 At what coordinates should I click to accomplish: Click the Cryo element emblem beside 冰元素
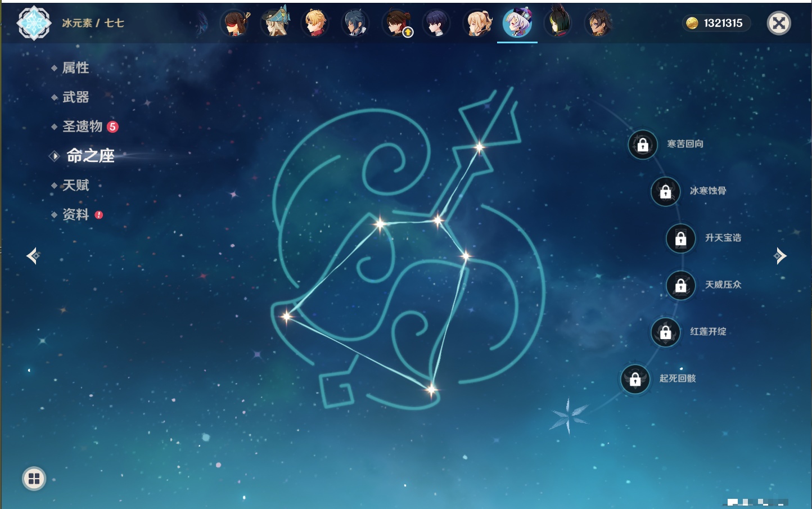click(x=34, y=23)
